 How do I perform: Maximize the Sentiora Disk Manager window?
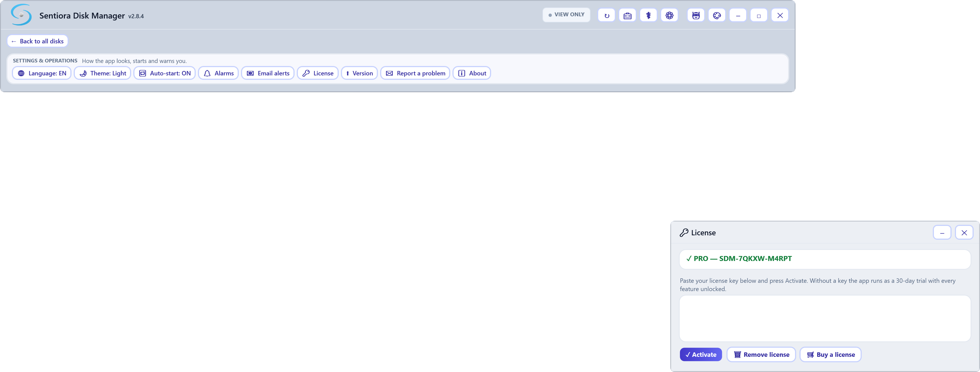(x=759, y=16)
